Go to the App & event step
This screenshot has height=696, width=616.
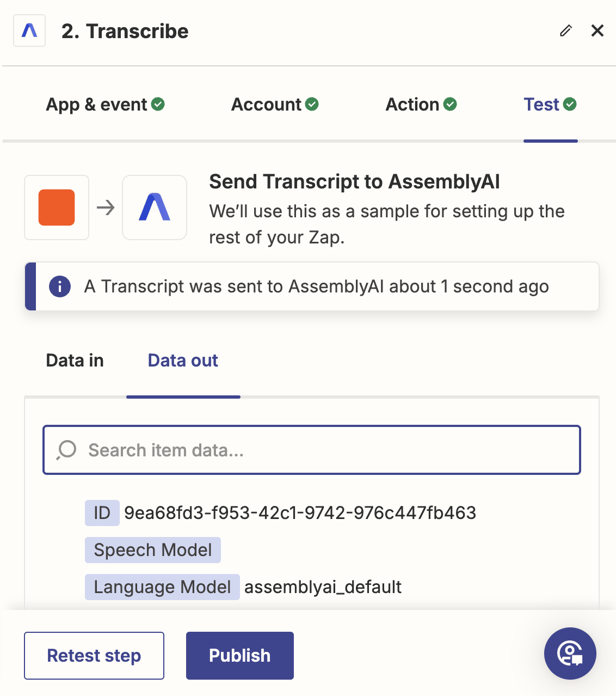(95, 104)
